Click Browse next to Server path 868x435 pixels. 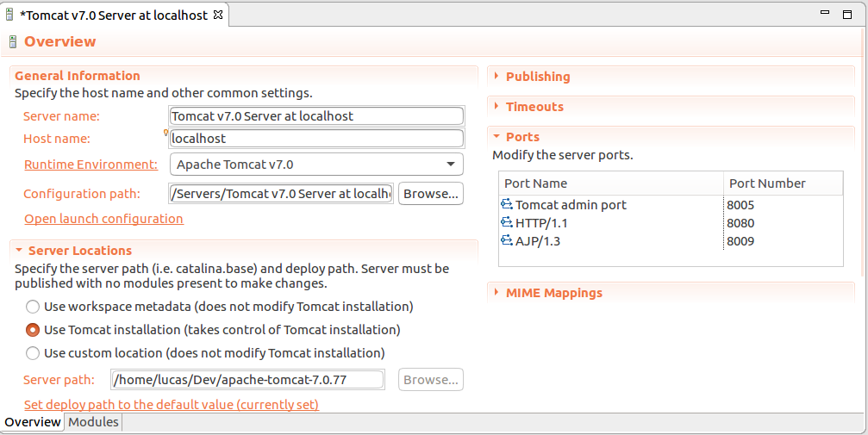431,380
